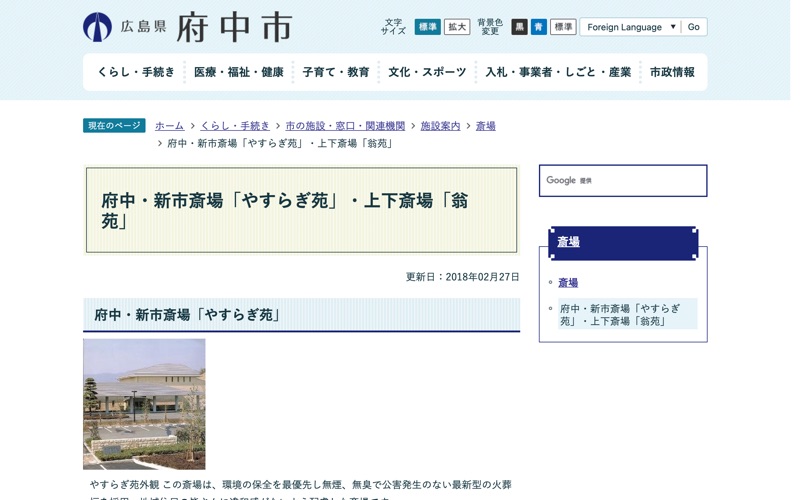
Task: Switch background color to 黒
Action: coord(519,27)
